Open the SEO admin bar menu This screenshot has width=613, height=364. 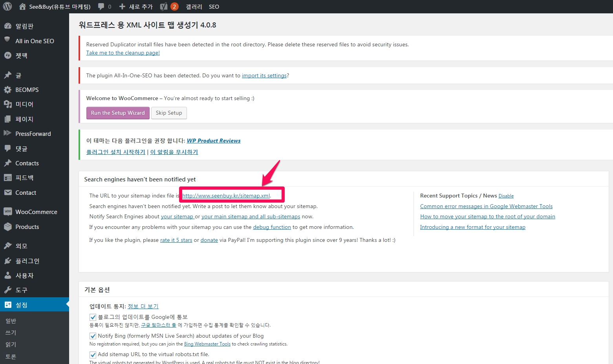point(214,7)
